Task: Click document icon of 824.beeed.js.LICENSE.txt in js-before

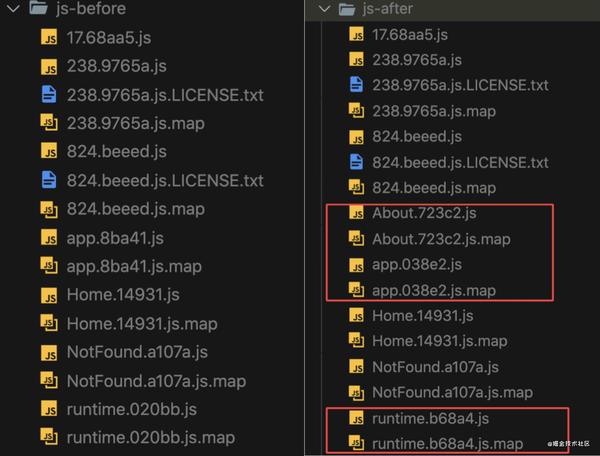Action: tap(49, 180)
